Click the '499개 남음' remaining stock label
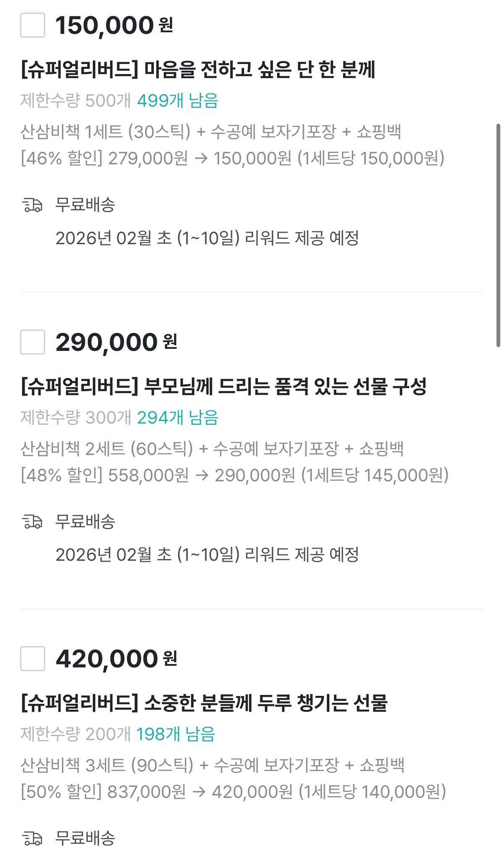 pyautogui.click(x=178, y=101)
